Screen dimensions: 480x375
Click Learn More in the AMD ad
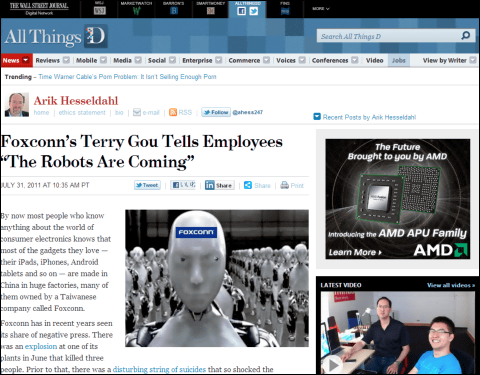355,252
